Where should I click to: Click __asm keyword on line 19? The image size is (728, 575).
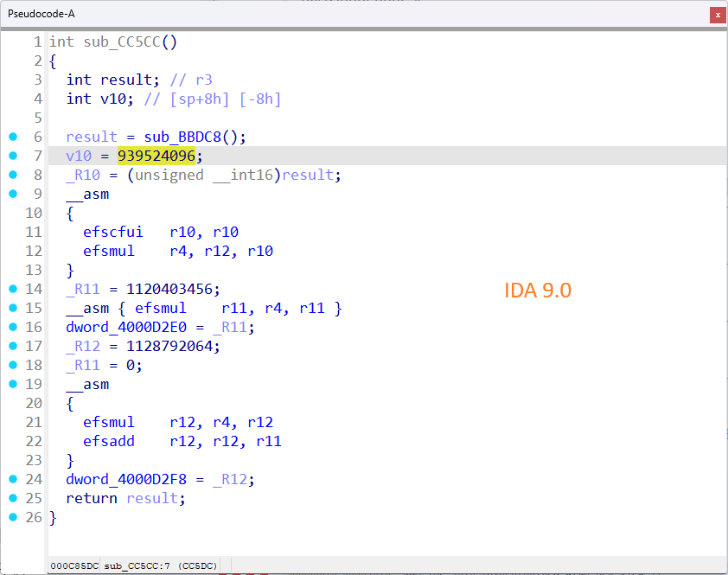point(87,385)
